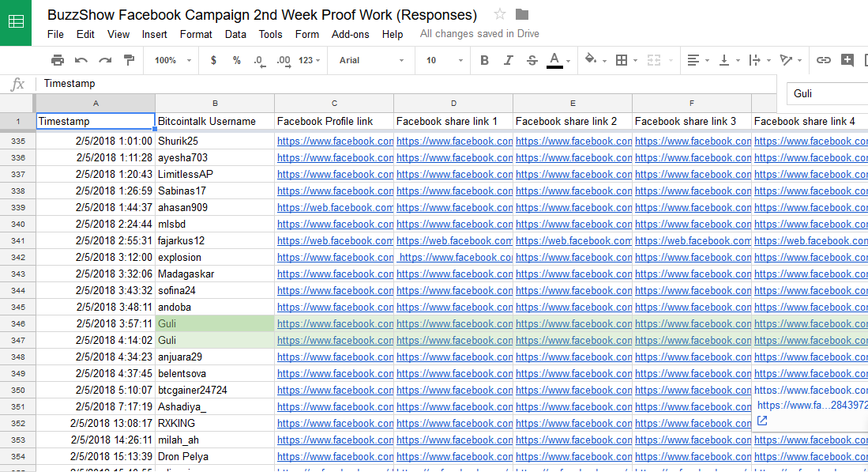Undo the last action
Viewport: 868px width, 472px height.
click(x=81, y=60)
